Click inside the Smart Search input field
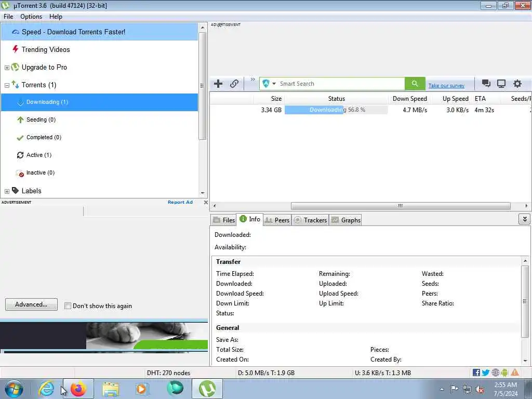532x399 pixels. click(x=341, y=84)
